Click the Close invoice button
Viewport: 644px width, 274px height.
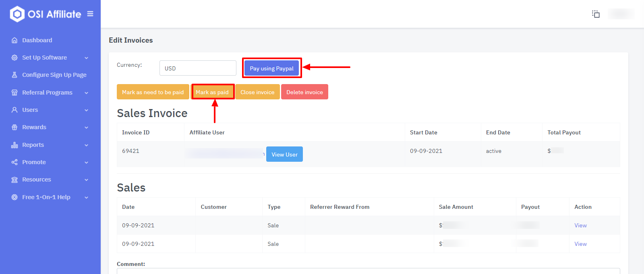257,92
